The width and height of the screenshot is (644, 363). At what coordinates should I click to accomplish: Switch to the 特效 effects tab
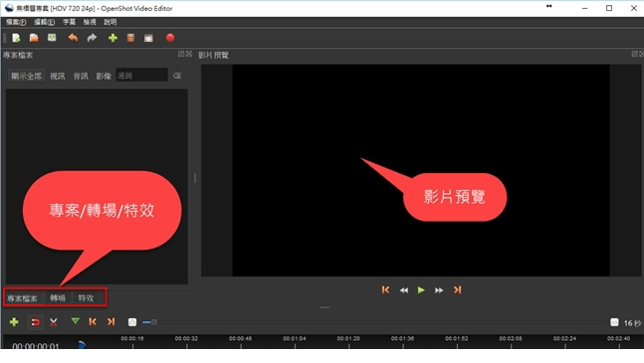(x=86, y=298)
